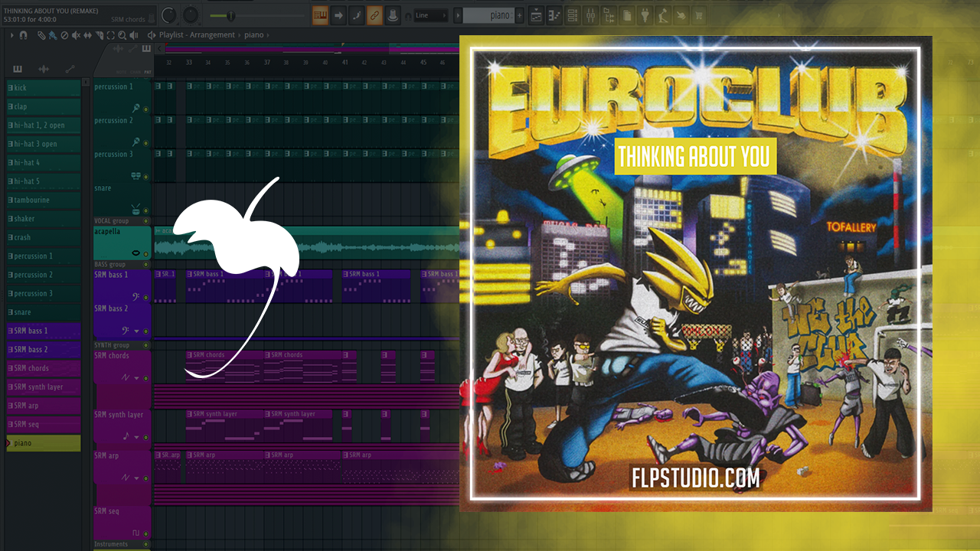
Task: Select the SRM synth layer pattern
Action: 44,386
